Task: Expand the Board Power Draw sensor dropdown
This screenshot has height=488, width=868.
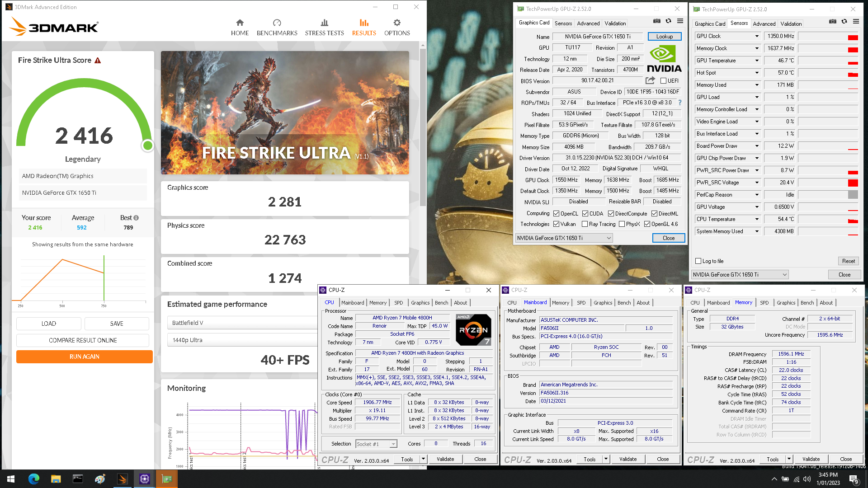Action: click(757, 146)
